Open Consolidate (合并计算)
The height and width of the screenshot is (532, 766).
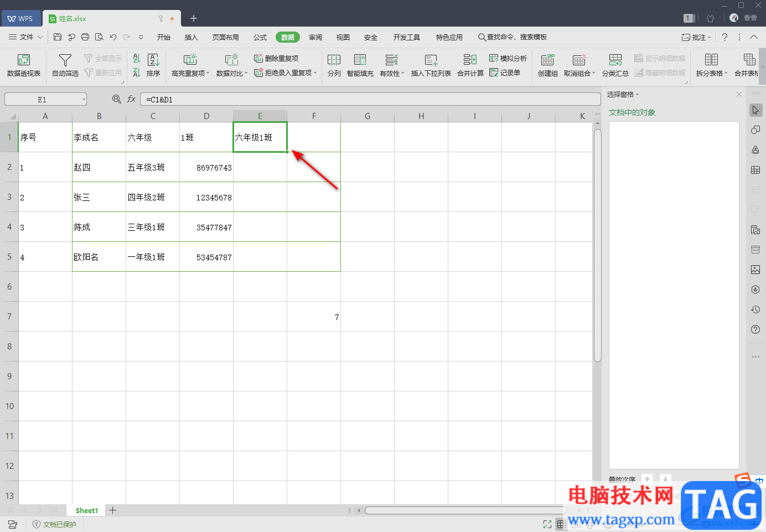pyautogui.click(x=470, y=65)
